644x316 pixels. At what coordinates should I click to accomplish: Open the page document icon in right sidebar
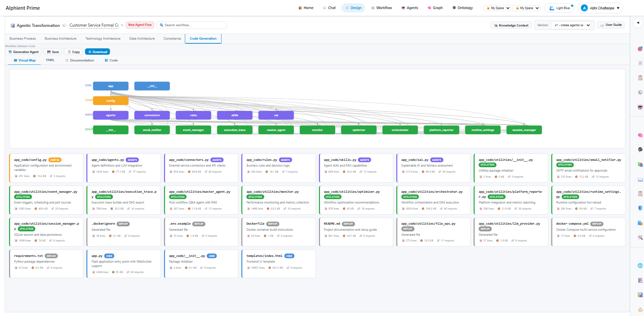tap(640, 63)
